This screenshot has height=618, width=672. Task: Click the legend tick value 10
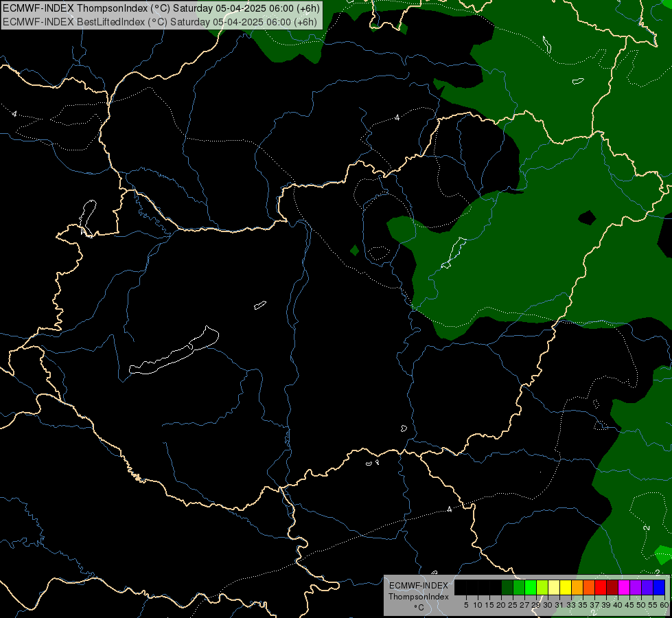point(478,605)
